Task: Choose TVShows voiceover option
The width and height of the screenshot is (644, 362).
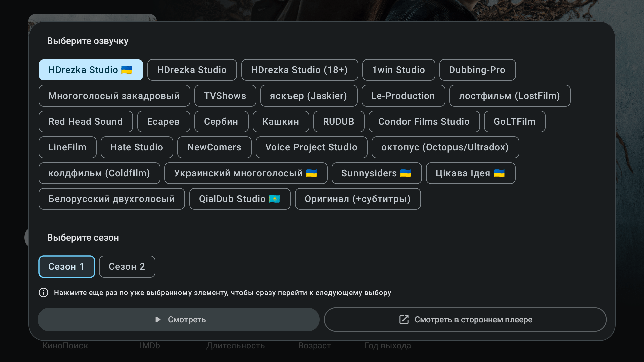Action: point(225,96)
